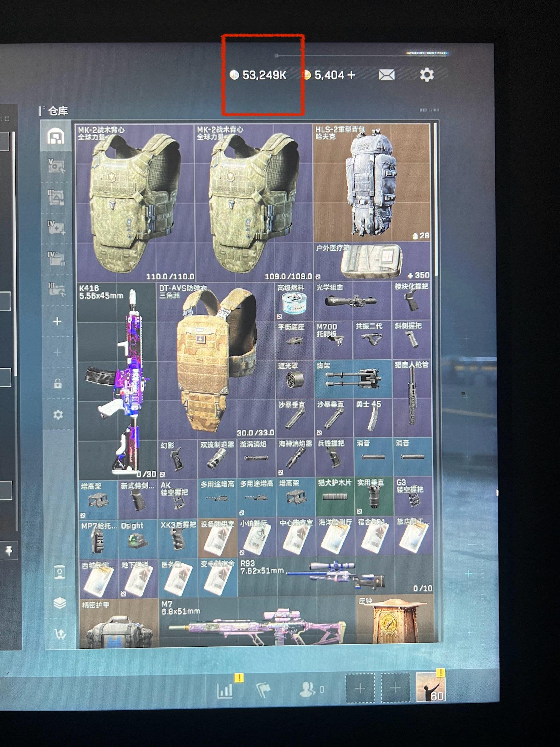This screenshot has width=560, height=747.
Task: Select the 变电站宿舍 key card
Action: click(x=218, y=577)
